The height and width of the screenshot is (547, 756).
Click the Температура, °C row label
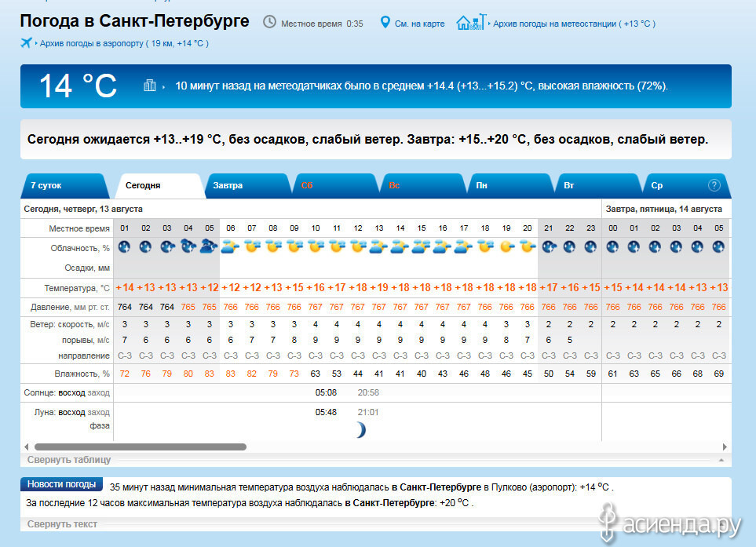[x=77, y=288]
